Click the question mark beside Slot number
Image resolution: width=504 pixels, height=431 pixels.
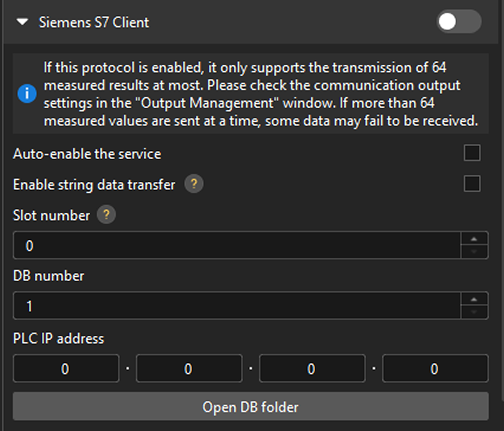(x=106, y=215)
